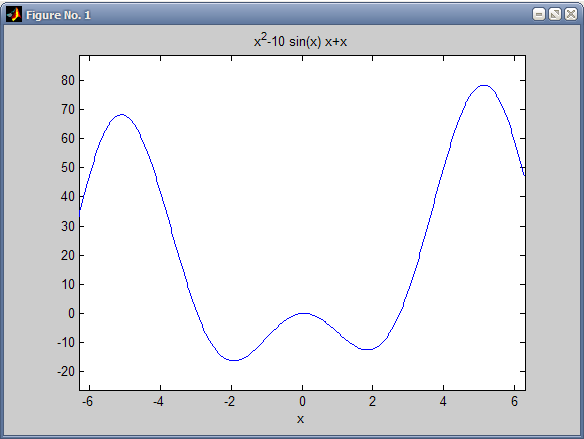The height and width of the screenshot is (439, 584).
Task: Click x-axis tick label 0
Action: [302, 401]
